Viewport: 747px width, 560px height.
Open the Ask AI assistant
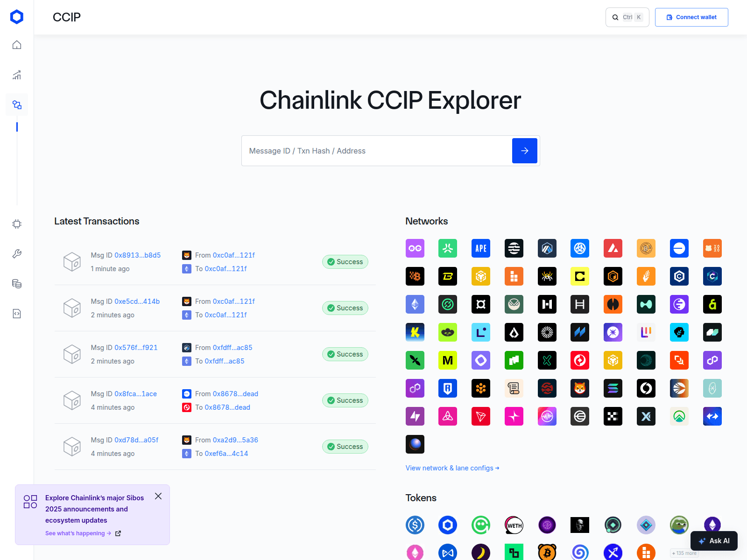(x=714, y=541)
